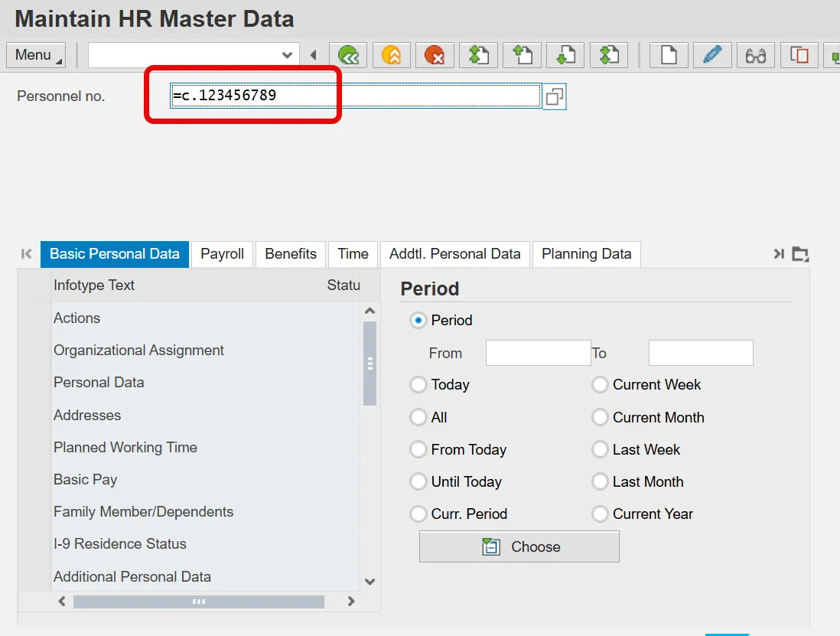Click the red Cancel icon
Image resolution: width=840 pixels, height=636 pixels.
click(x=435, y=55)
